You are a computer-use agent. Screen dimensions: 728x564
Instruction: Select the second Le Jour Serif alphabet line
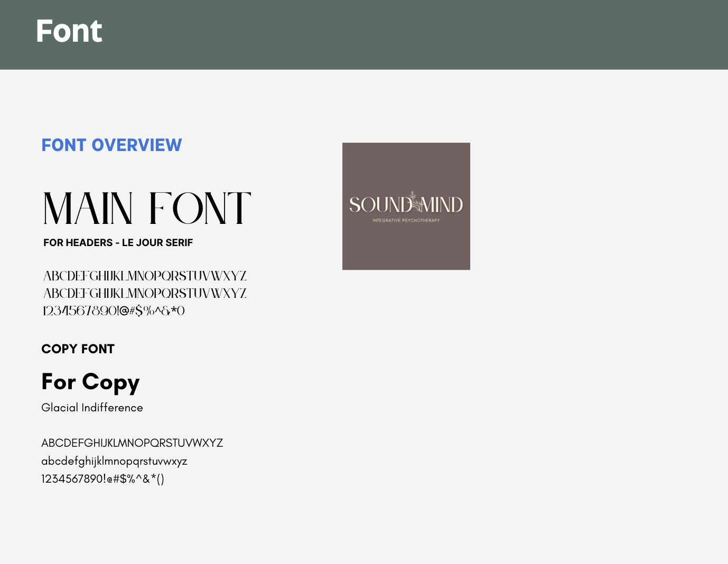(144, 293)
